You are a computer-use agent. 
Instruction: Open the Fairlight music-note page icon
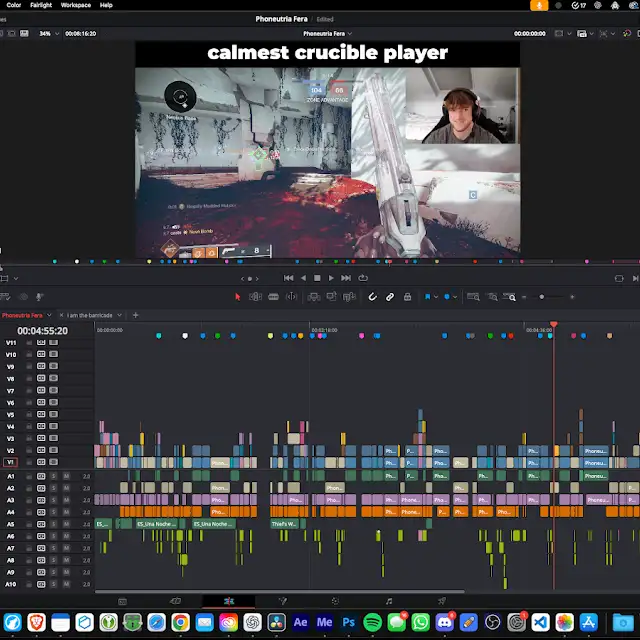click(389, 601)
